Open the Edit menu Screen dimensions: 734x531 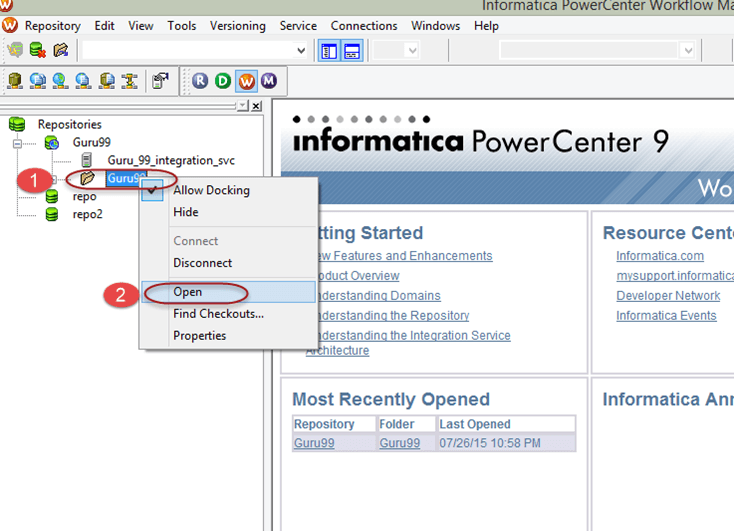pos(104,26)
